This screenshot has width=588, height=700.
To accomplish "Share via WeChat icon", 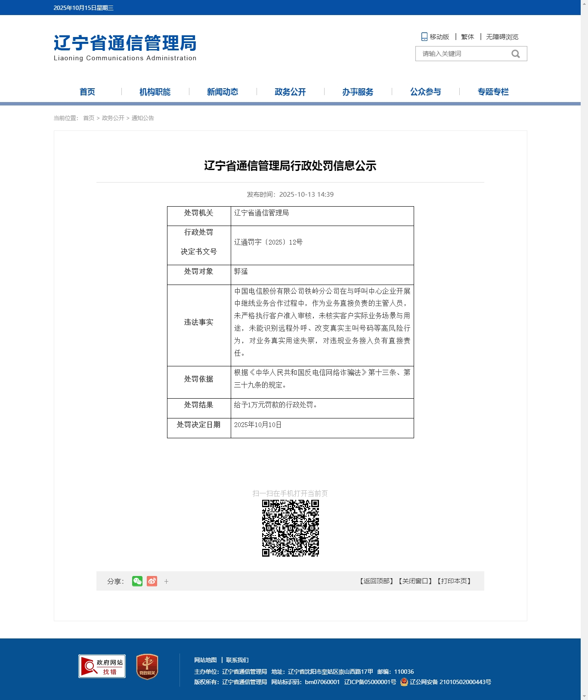I will (137, 581).
